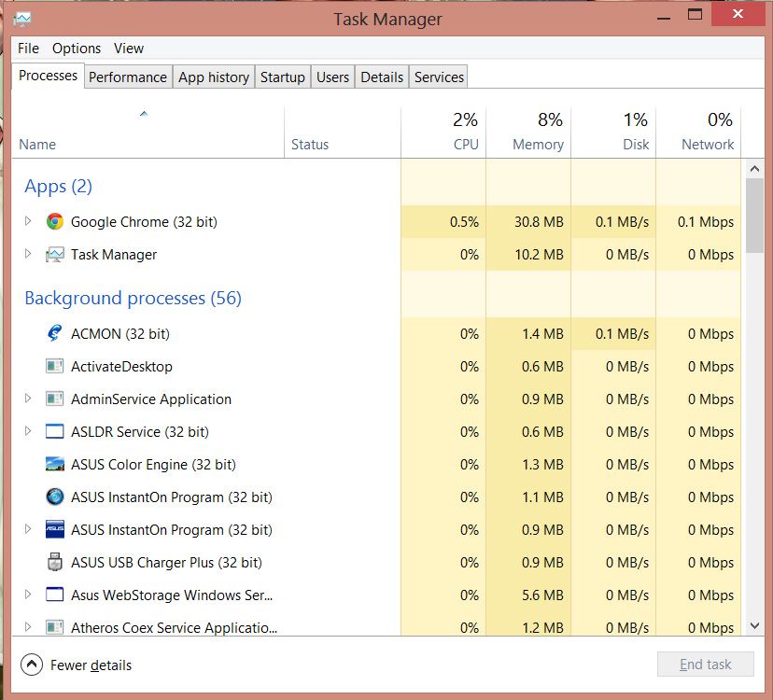Select the ActivateDesktop row name
The image size is (773, 700).
coord(121,367)
